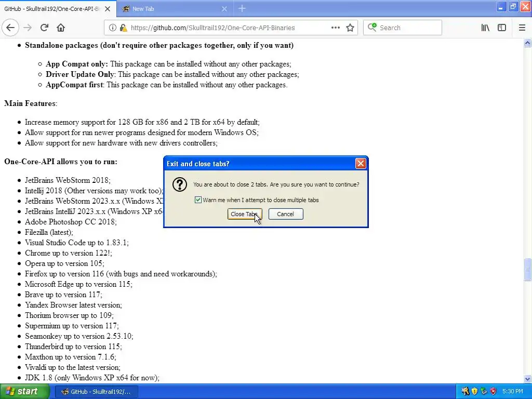Open page actions three-dot menu
532x399 pixels.
click(x=335, y=28)
